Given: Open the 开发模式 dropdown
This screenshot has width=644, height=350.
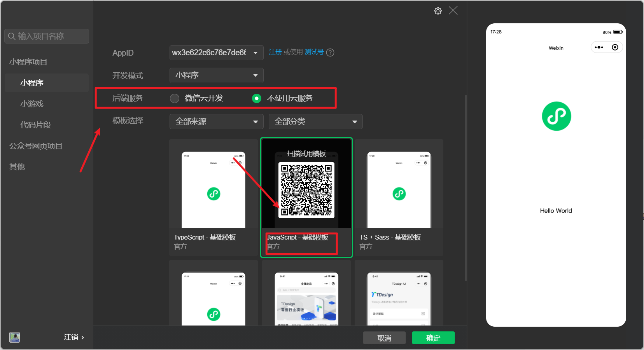Looking at the screenshot, I should (217, 75).
